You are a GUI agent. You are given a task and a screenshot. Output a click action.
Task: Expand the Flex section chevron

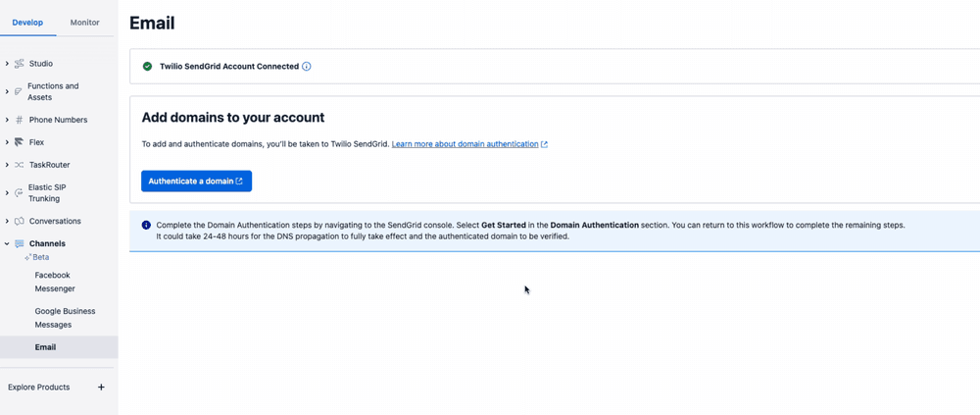(6, 142)
